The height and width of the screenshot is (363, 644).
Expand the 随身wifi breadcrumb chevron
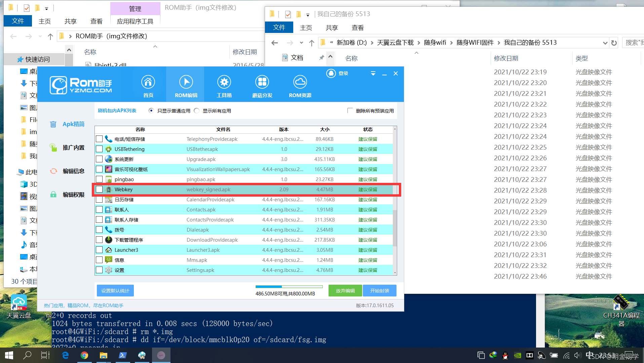(x=451, y=43)
